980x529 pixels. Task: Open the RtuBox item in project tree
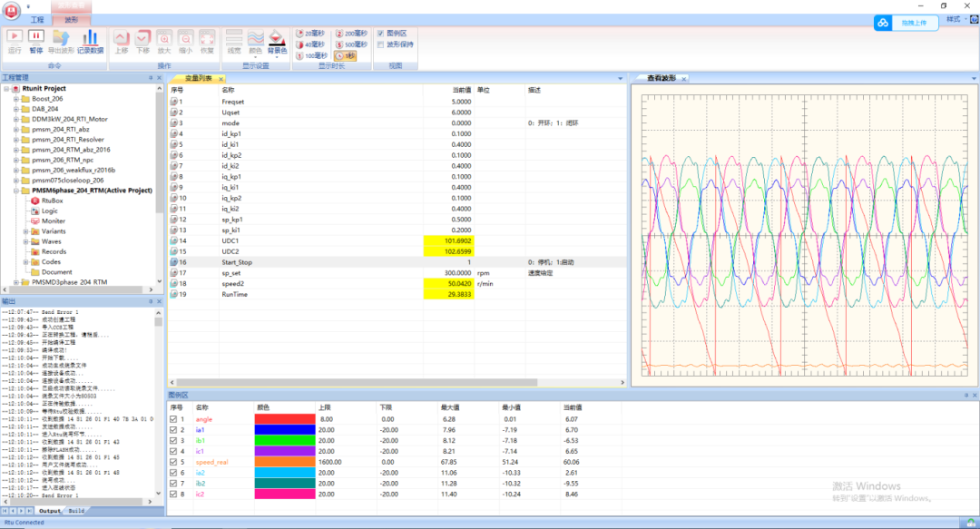coord(52,201)
